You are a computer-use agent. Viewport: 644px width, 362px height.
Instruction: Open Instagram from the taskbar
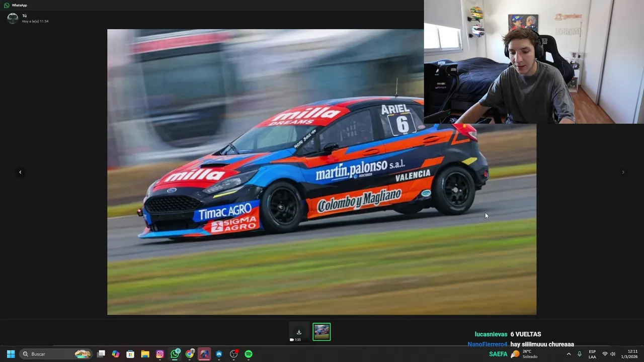click(160, 354)
